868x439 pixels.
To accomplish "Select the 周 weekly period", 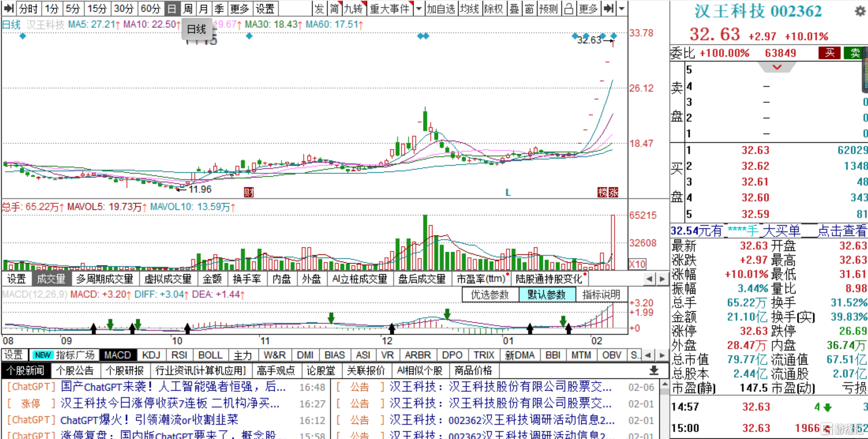I will coord(188,8).
